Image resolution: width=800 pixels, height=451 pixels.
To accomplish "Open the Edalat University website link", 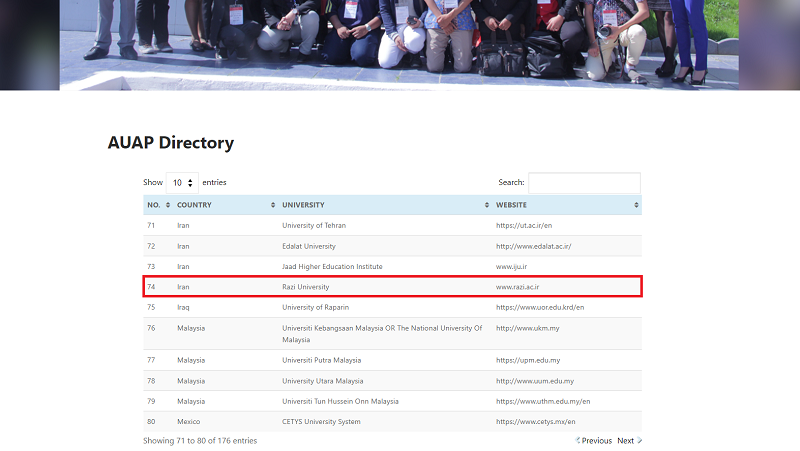I will (x=533, y=246).
